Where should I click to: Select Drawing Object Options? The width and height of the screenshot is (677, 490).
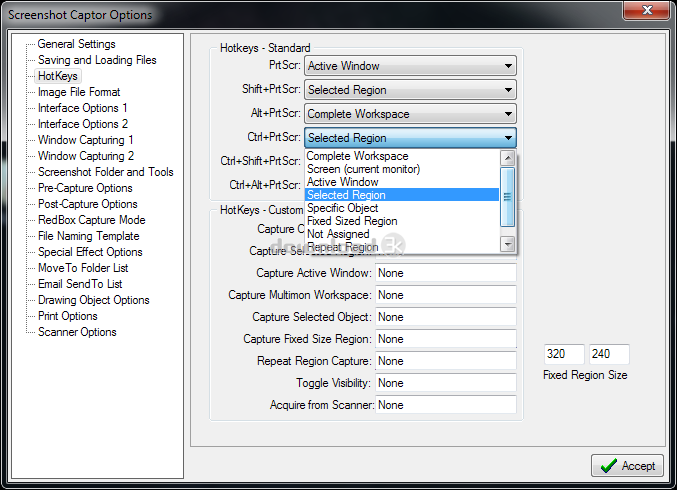(94, 300)
